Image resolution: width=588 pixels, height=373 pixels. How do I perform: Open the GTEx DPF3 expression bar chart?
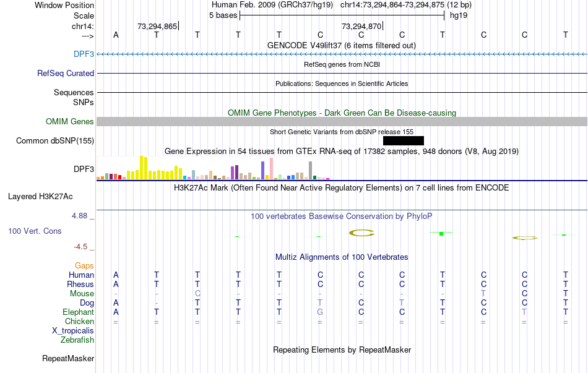pyautogui.click(x=213, y=168)
